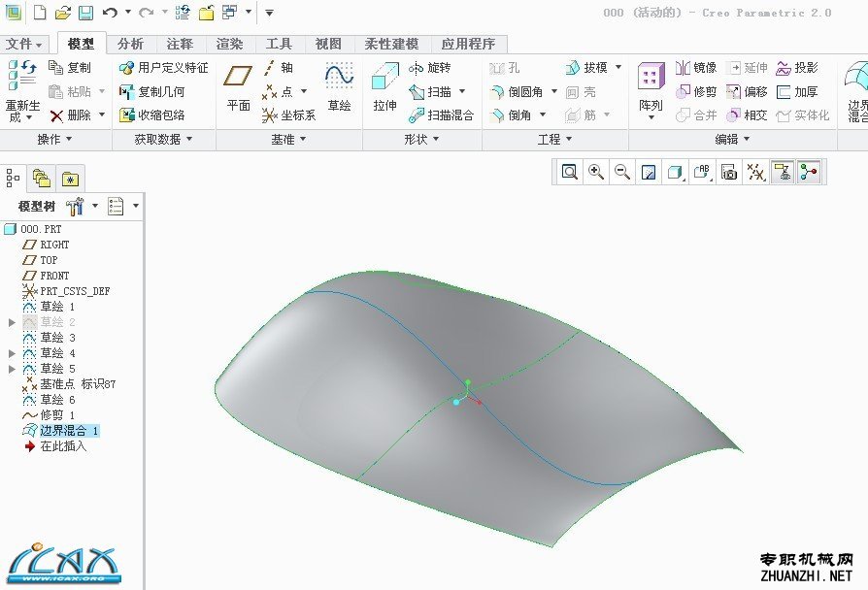Screen dimensions: 868x590
Task: Switch to the 分析 ribbon tab
Action: [130, 44]
